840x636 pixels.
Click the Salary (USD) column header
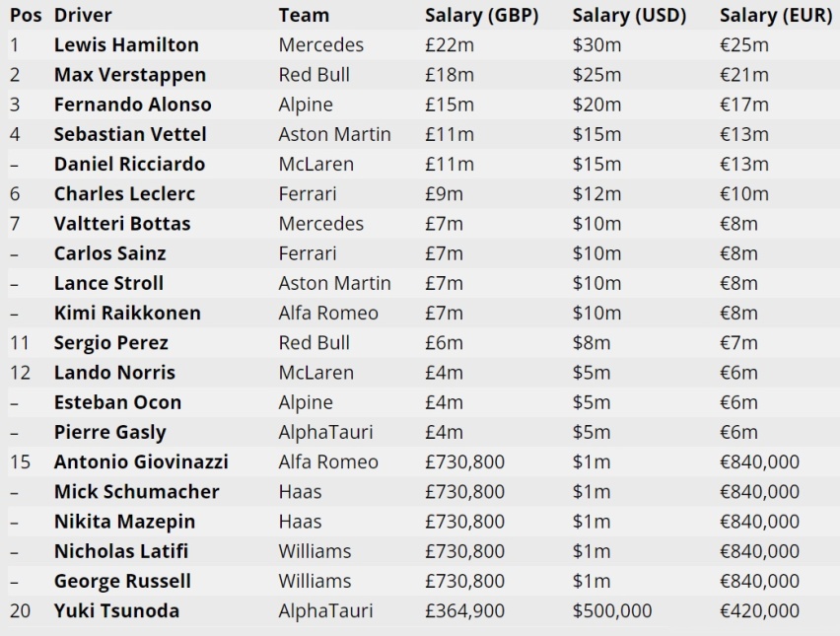coord(629,15)
